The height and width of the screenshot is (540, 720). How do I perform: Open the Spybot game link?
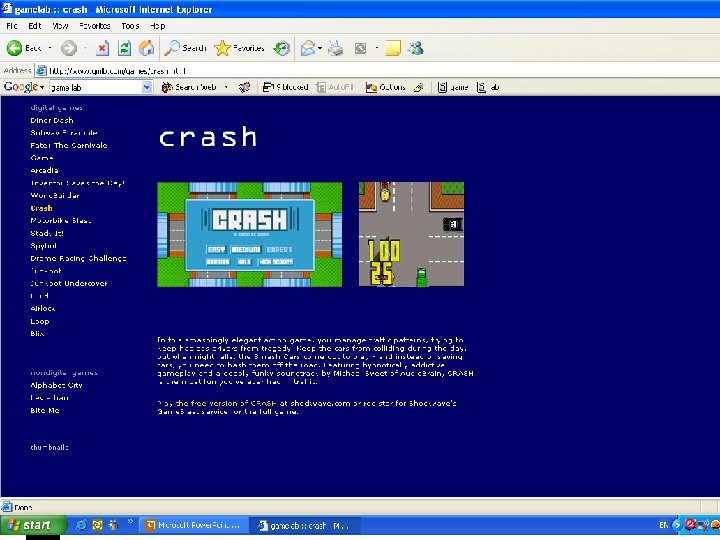[43, 246]
